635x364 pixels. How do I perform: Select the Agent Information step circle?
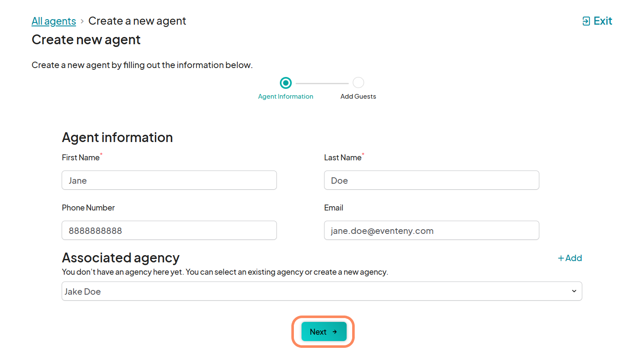pos(286,83)
